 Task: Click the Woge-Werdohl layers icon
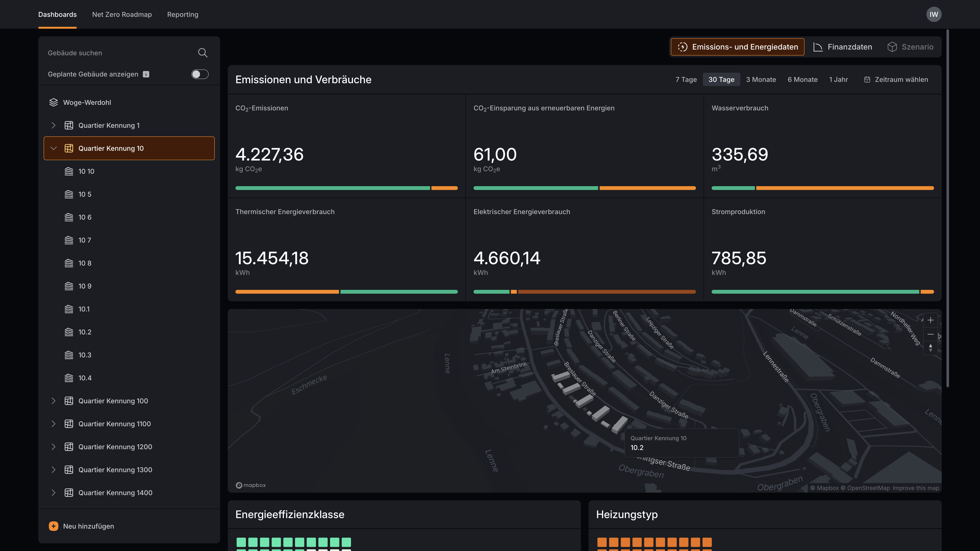pos(54,102)
